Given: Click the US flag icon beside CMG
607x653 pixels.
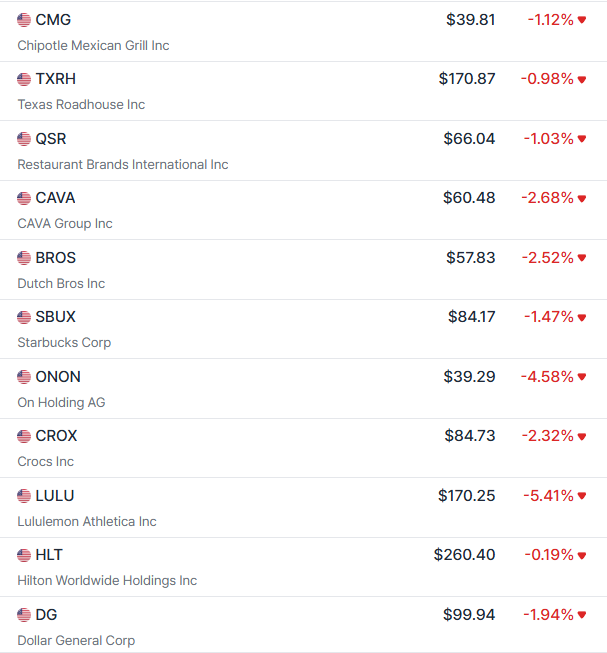Looking at the screenshot, I should click(x=24, y=20).
